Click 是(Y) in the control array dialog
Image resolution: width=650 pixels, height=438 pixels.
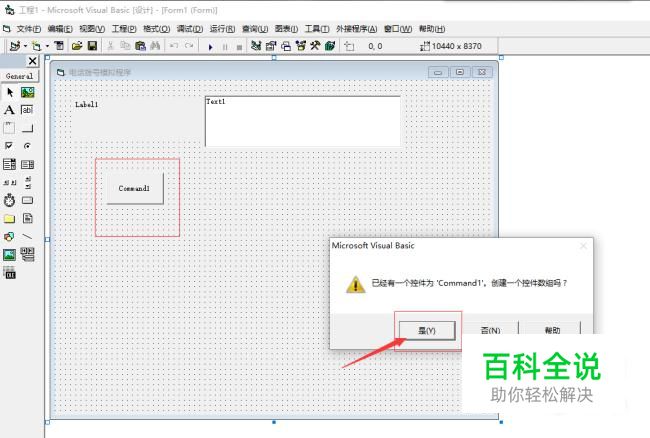427,331
